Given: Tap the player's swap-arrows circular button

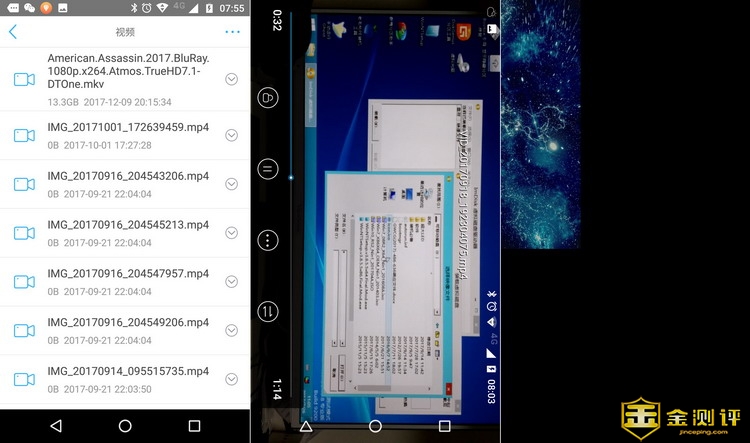Looking at the screenshot, I should pos(268,311).
